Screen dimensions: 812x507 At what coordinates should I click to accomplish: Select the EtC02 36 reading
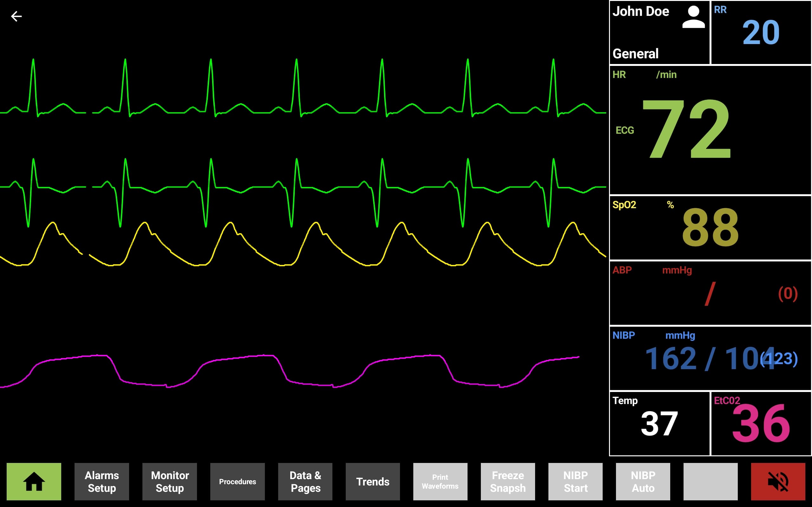[762, 424]
